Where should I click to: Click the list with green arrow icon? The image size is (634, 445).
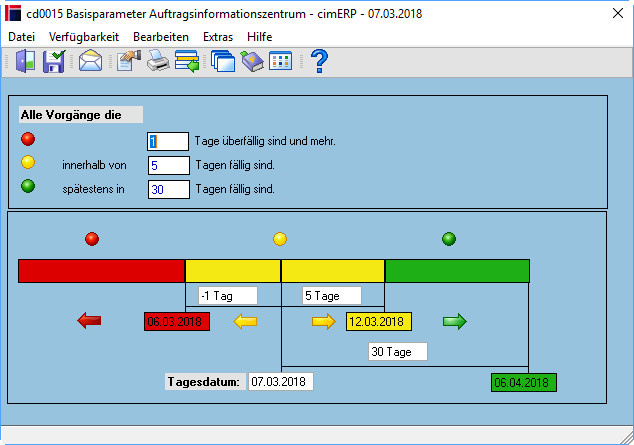[x=187, y=61]
